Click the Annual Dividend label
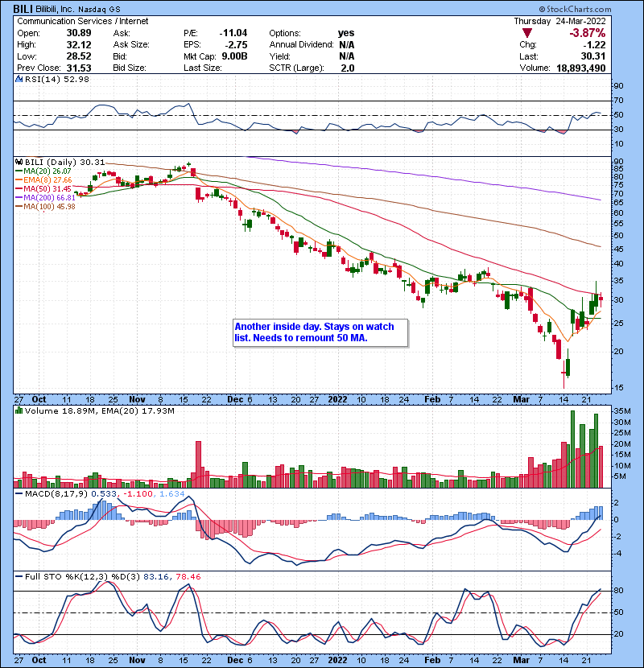Viewport: 644px width, 668px height. click(301, 45)
